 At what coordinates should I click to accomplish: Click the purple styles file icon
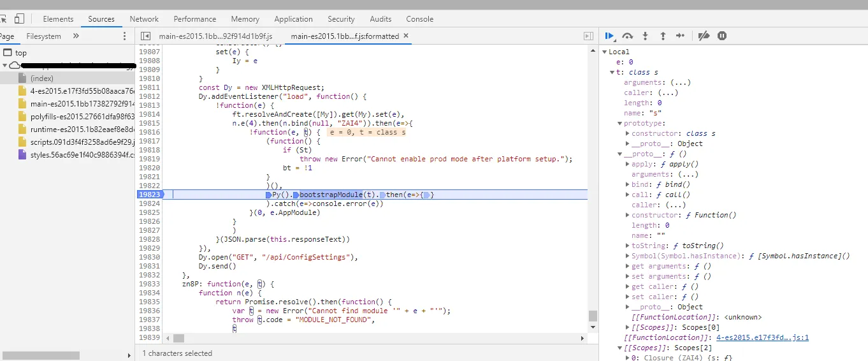pyautogui.click(x=22, y=154)
